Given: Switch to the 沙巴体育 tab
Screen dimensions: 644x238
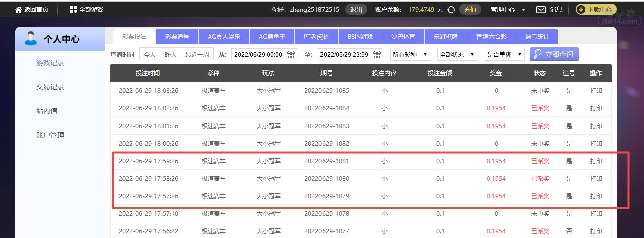Looking at the screenshot, I should point(403,37).
